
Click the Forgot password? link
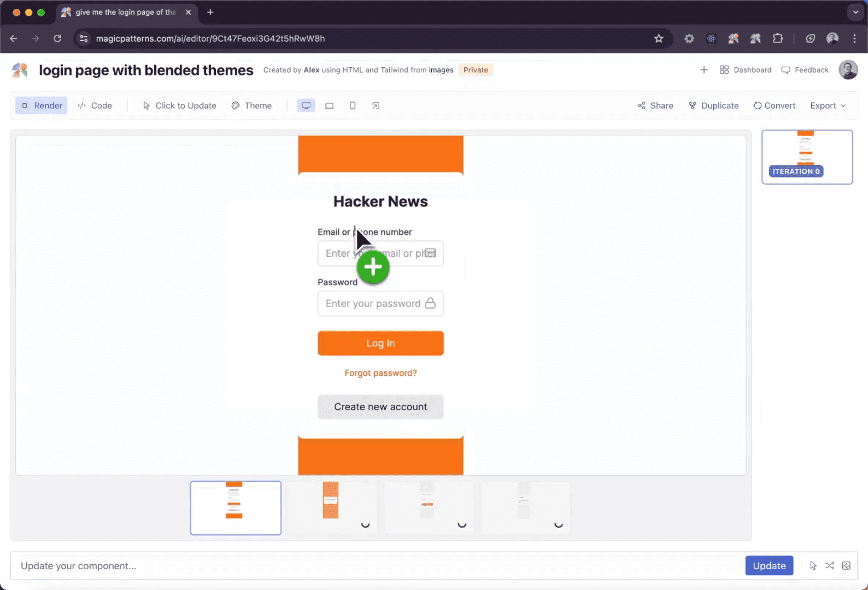click(380, 373)
